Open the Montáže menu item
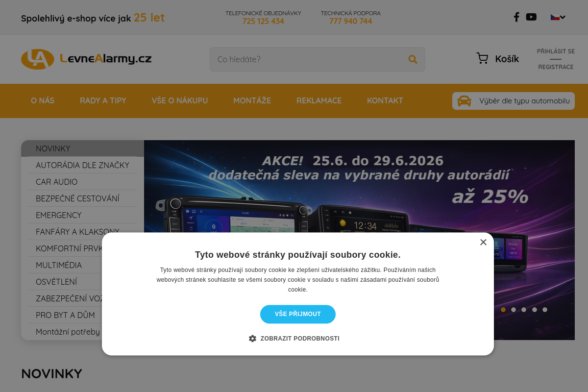 pyautogui.click(x=252, y=100)
